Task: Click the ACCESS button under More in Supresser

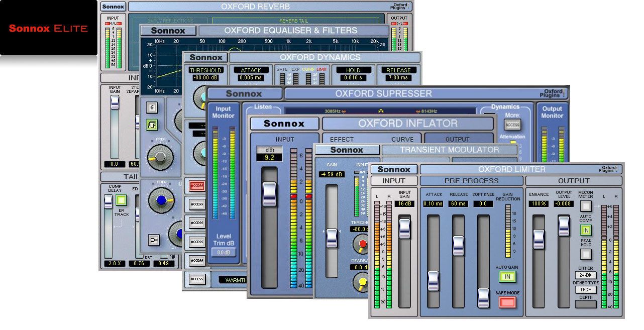Action: pos(512,125)
